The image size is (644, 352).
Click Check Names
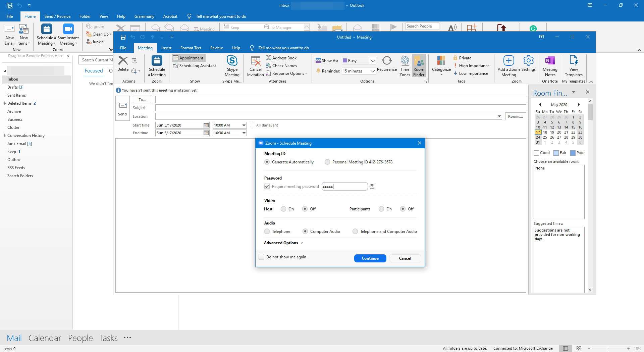tap(281, 65)
